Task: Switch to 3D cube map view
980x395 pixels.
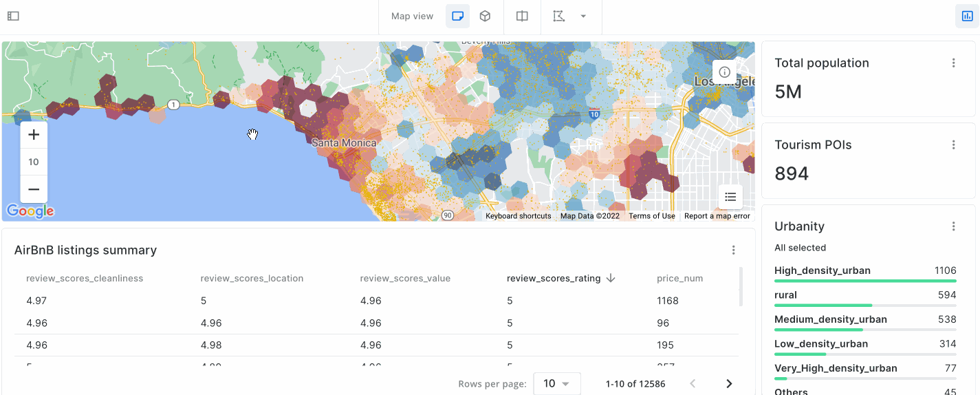Action: coord(485,16)
